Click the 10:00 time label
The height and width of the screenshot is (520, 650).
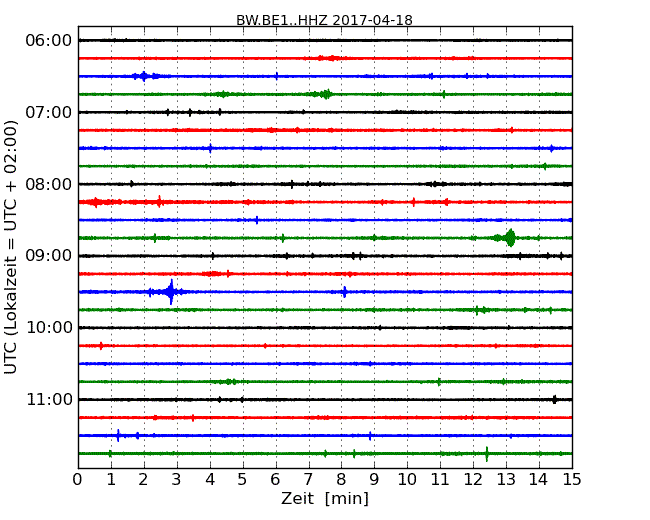coord(49,328)
